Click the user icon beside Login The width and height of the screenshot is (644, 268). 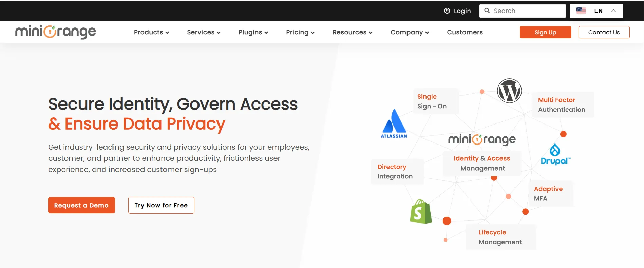click(447, 11)
